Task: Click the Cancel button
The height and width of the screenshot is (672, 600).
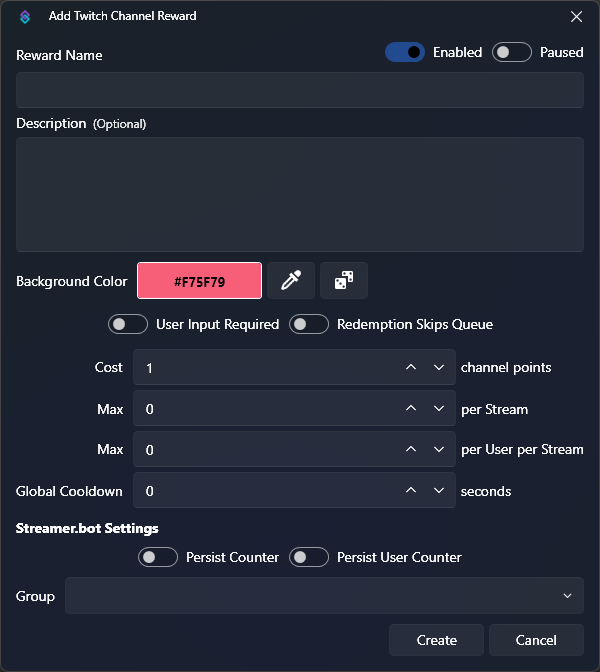Action: (x=536, y=640)
